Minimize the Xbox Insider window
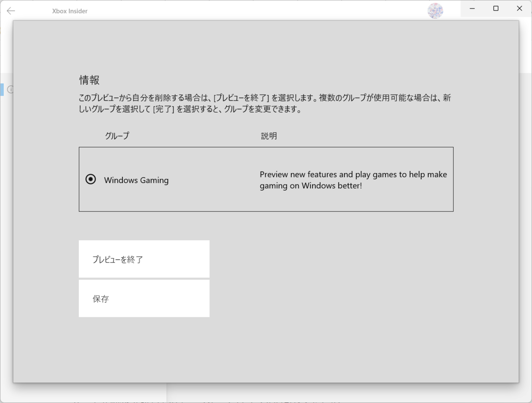This screenshot has height=403, width=532. click(472, 8)
